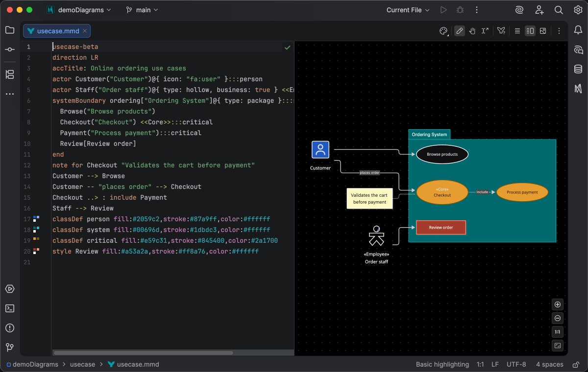Click the text cursor navigate-to-source icon
Image resolution: width=588 pixels, height=372 pixels.
point(485,31)
